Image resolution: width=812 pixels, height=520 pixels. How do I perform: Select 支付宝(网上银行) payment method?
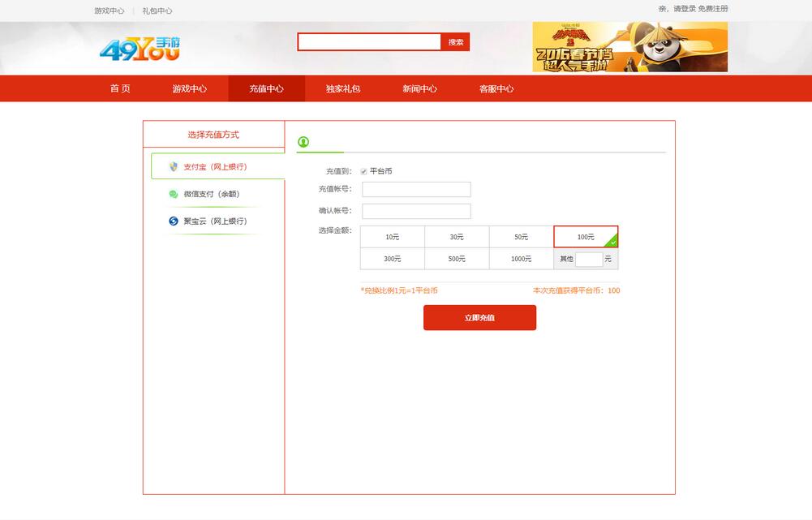tap(218, 166)
